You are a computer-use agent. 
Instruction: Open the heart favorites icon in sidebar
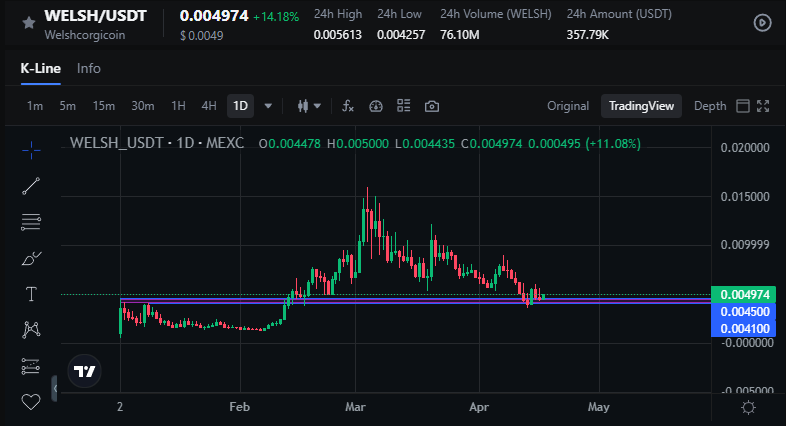point(31,402)
